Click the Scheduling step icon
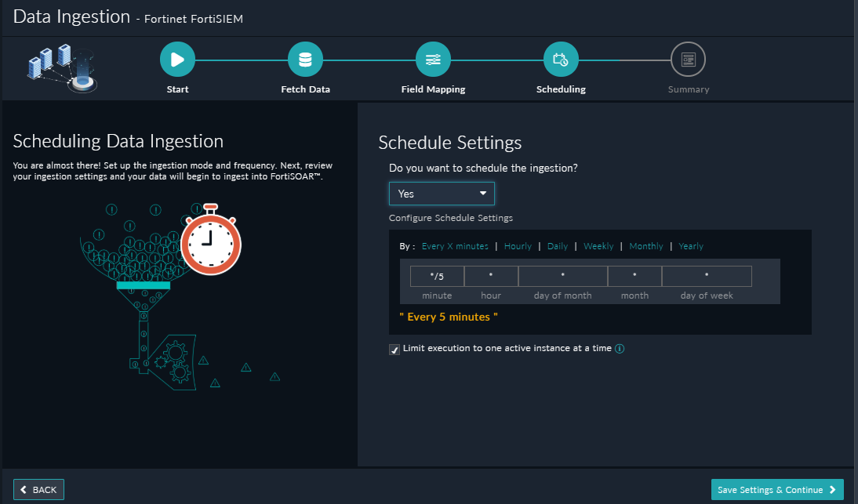 pos(561,58)
